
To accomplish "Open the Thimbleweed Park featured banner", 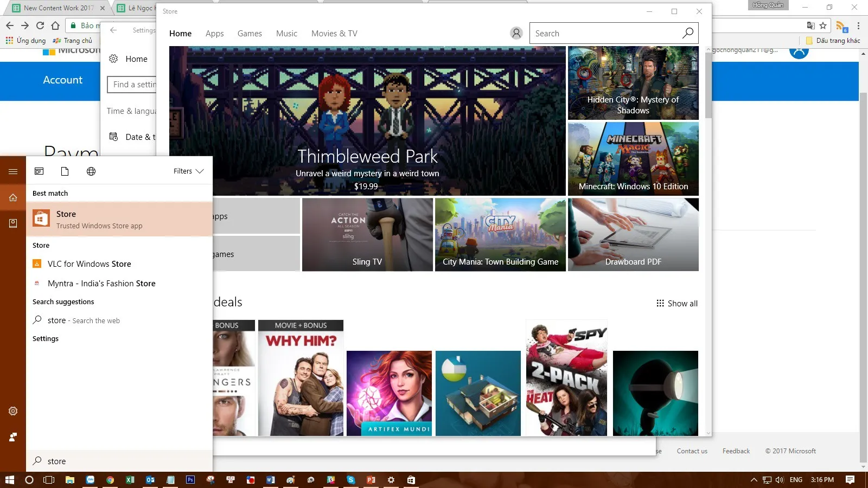I will click(x=367, y=120).
